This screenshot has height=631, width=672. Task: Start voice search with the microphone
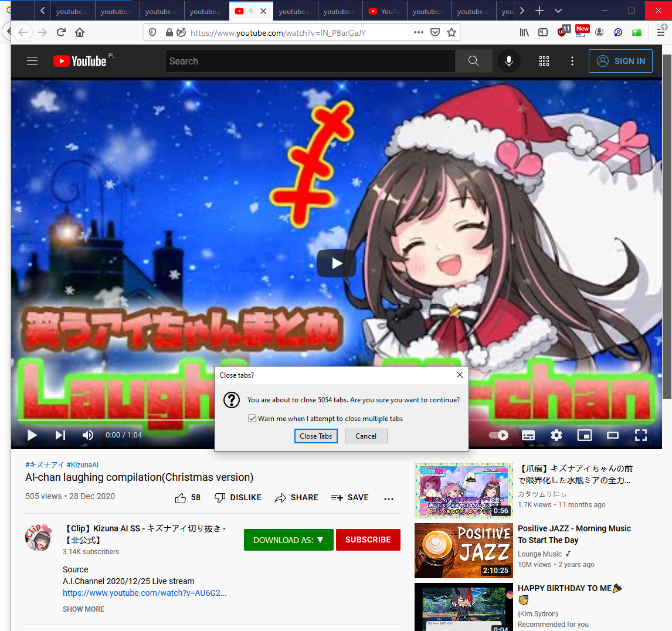click(x=509, y=61)
